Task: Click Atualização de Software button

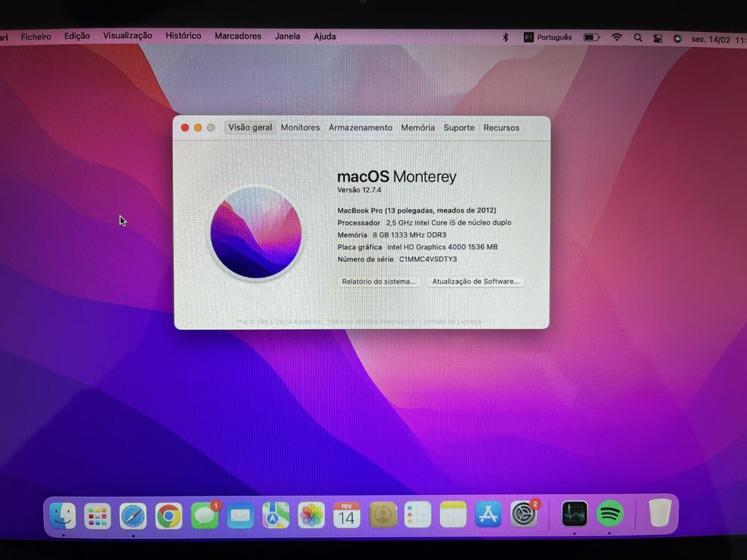Action: (475, 281)
